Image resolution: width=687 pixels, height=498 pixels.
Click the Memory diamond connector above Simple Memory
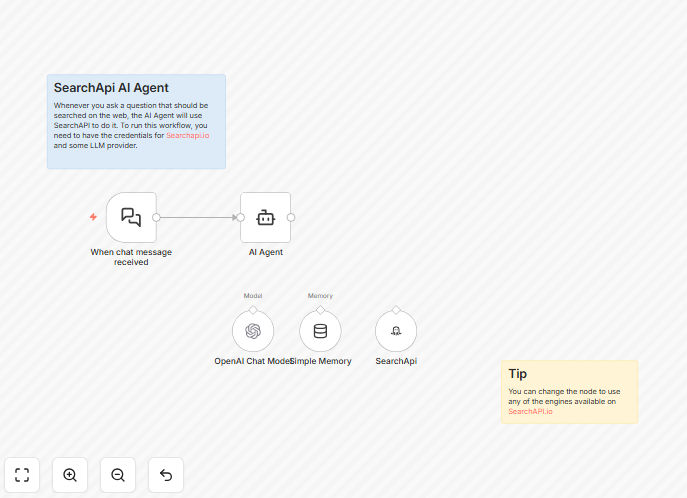(x=320, y=310)
